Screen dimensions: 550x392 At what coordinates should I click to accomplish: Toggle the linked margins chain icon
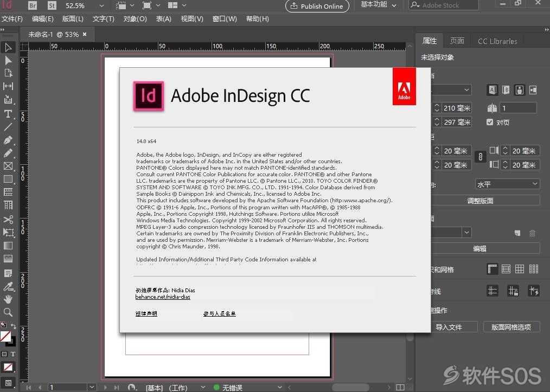point(481,157)
